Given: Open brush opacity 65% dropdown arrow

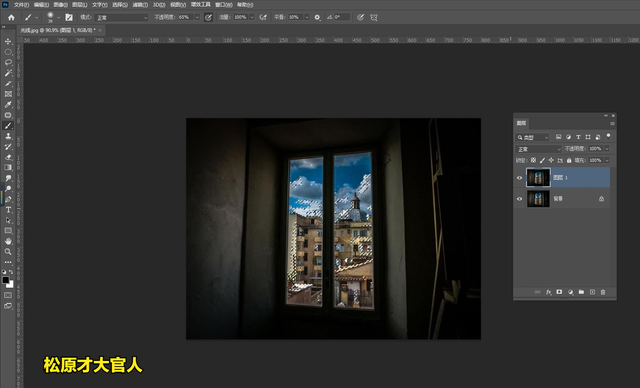Looking at the screenshot, I should (197, 18).
